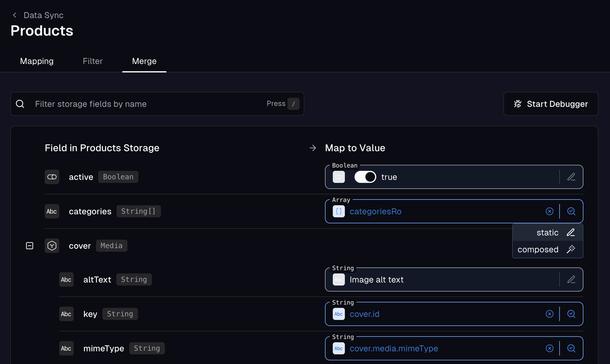Click the clear icon on cover.id mapping
Viewport: 610px width, 364px height.
click(x=549, y=314)
